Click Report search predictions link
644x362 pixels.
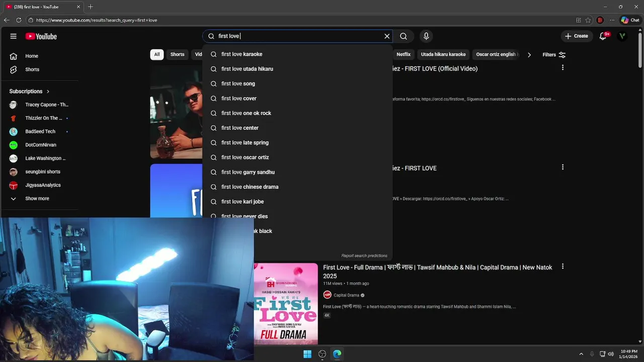(364, 256)
